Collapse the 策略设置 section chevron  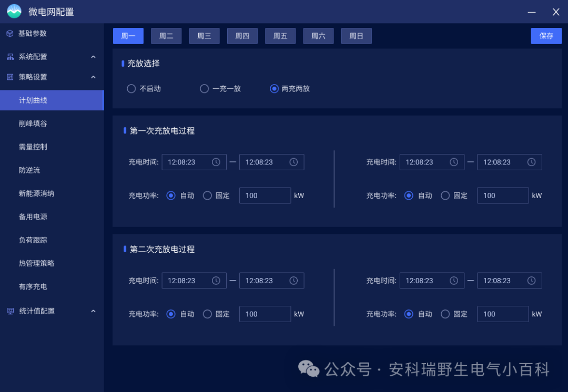pyautogui.click(x=93, y=77)
